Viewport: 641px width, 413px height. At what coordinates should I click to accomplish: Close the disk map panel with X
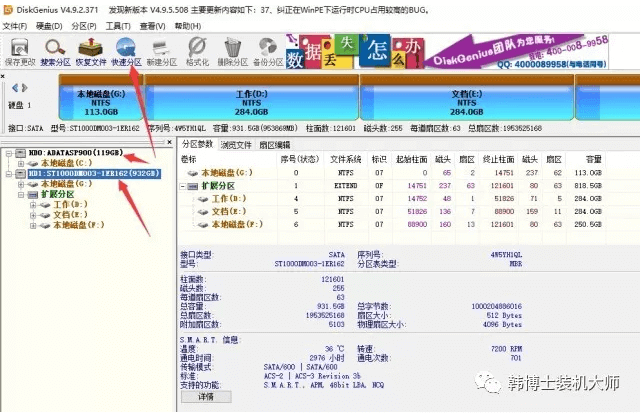[2, 76]
